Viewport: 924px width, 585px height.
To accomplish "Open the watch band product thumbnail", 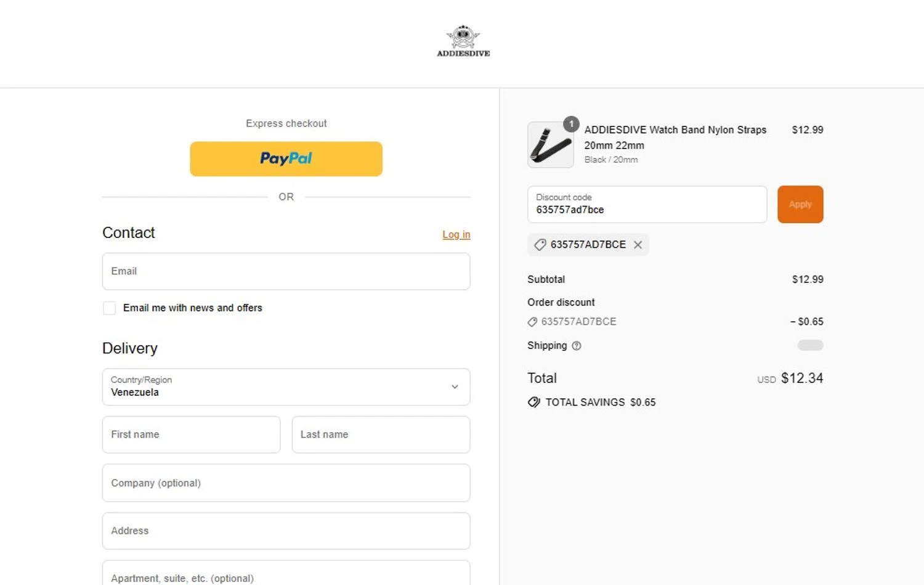I will (x=550, y=145).
